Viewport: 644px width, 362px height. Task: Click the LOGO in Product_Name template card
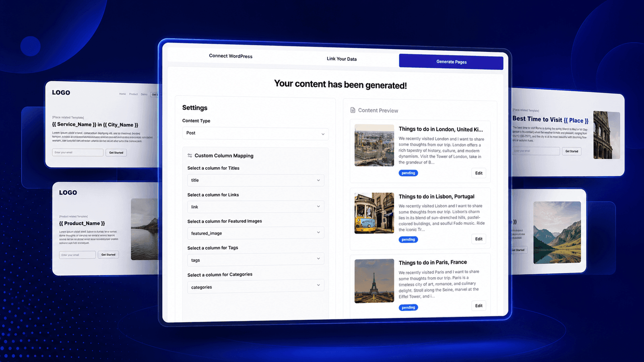point(68,193)
